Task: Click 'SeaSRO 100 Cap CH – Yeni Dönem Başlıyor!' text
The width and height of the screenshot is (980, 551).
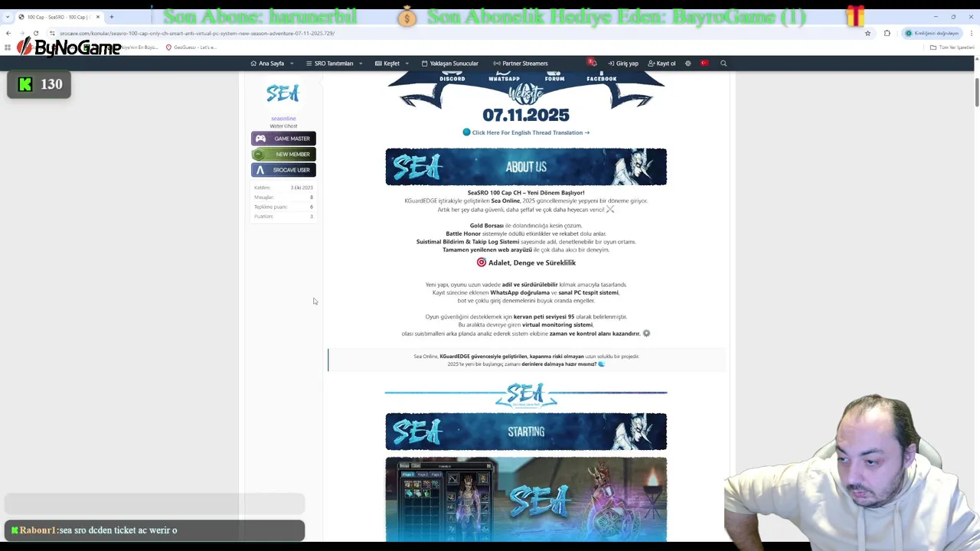Action: (526, 193)
